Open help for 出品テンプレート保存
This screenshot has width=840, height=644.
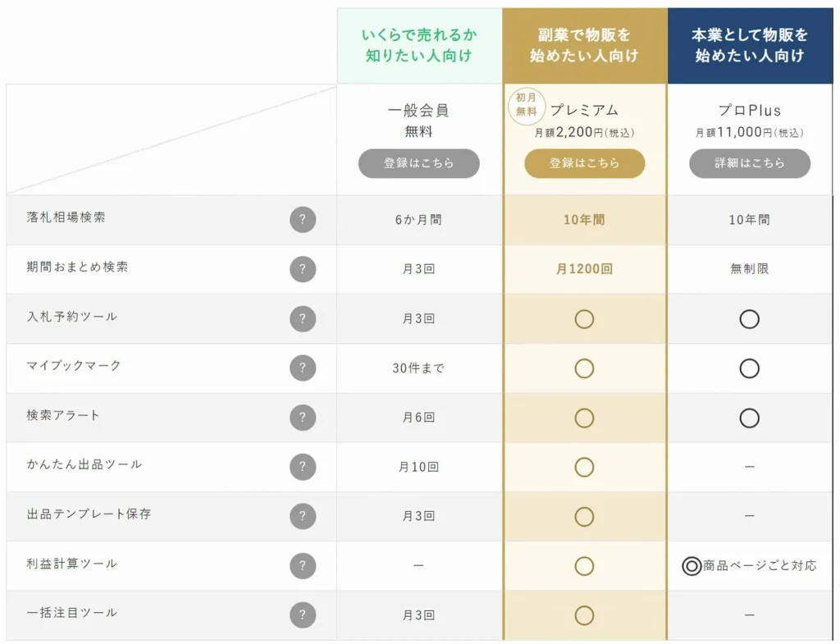(x=304, y=517)
